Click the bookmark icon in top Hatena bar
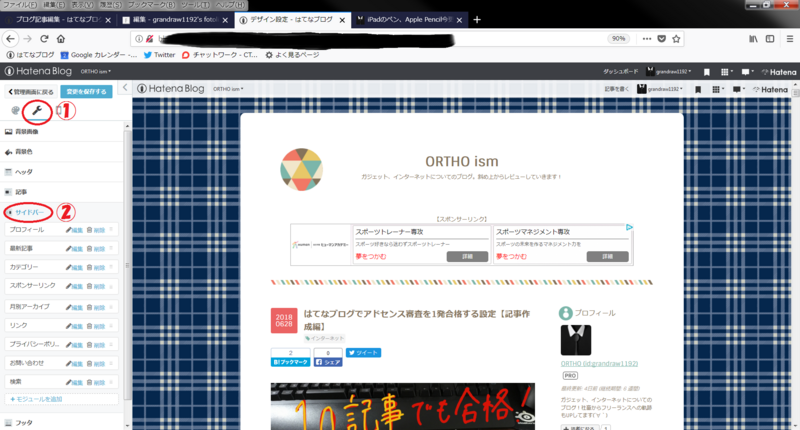The width and height of the screenshot is (800, 430). [707, 72]
